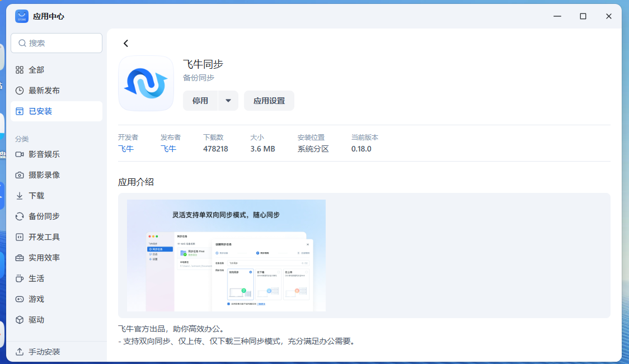Open the 备份同步 sync icon
629x364 pixels.
coord(20,216)
